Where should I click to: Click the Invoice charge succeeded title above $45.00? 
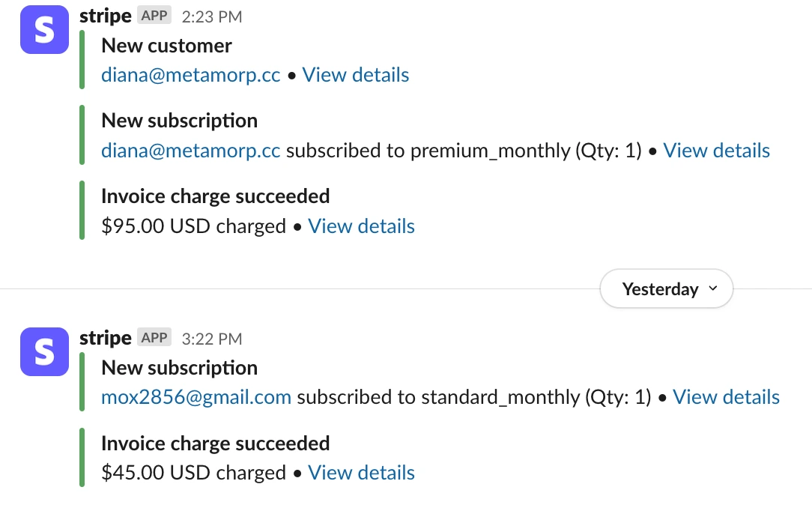[x=216, y=444]
